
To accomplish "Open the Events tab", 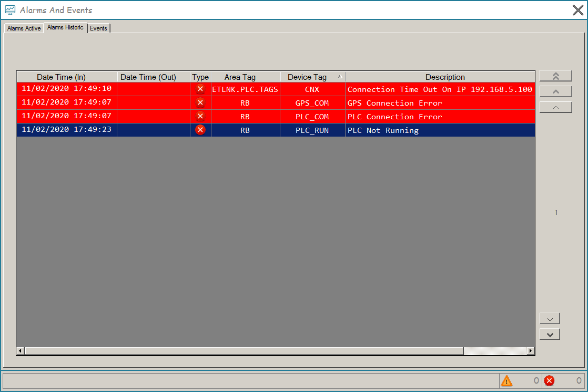I will click(99, 28).
